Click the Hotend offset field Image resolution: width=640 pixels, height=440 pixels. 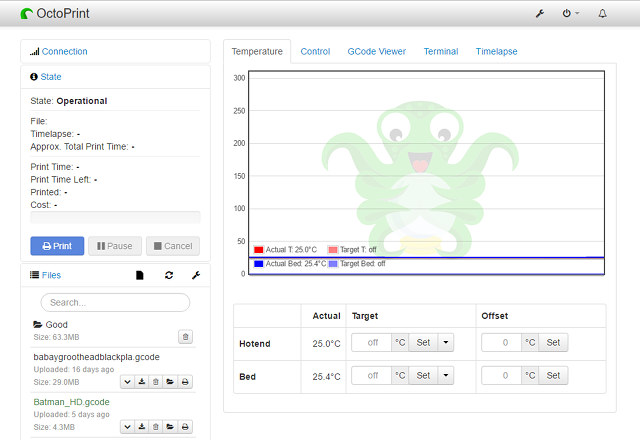coord(501,342)
